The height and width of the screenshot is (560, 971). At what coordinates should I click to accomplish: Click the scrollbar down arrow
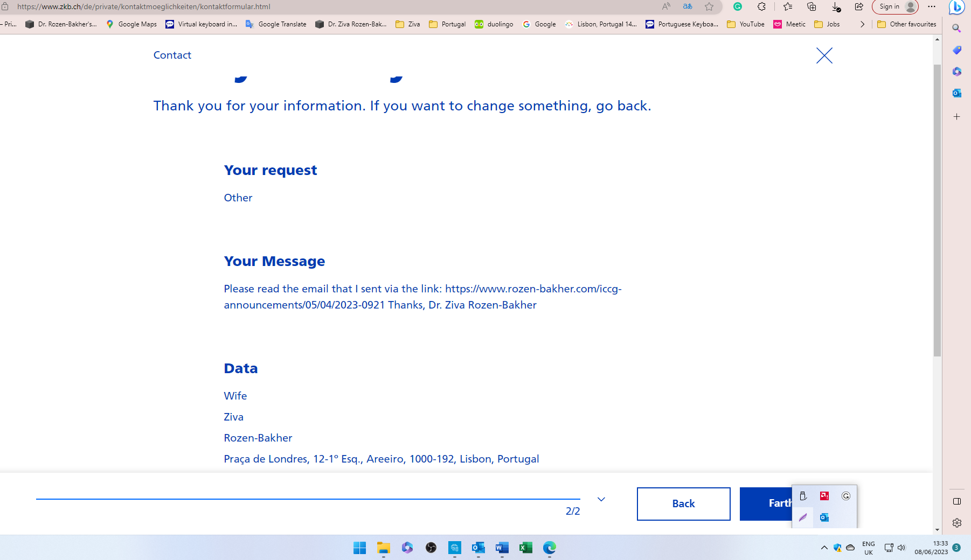pos(938,530)
